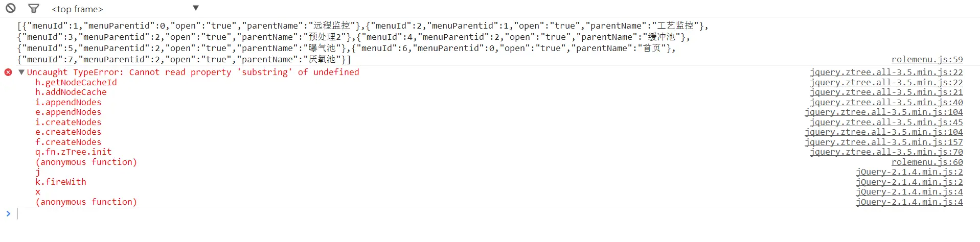980x242 pixels.
Task: Open source link beside k.fireWith frame
Action: (909, 182)
